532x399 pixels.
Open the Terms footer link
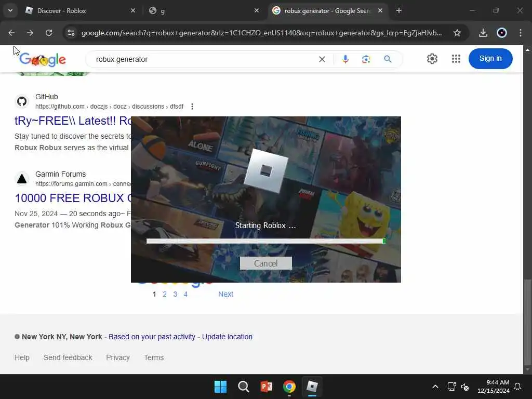[x=154, y=357]
